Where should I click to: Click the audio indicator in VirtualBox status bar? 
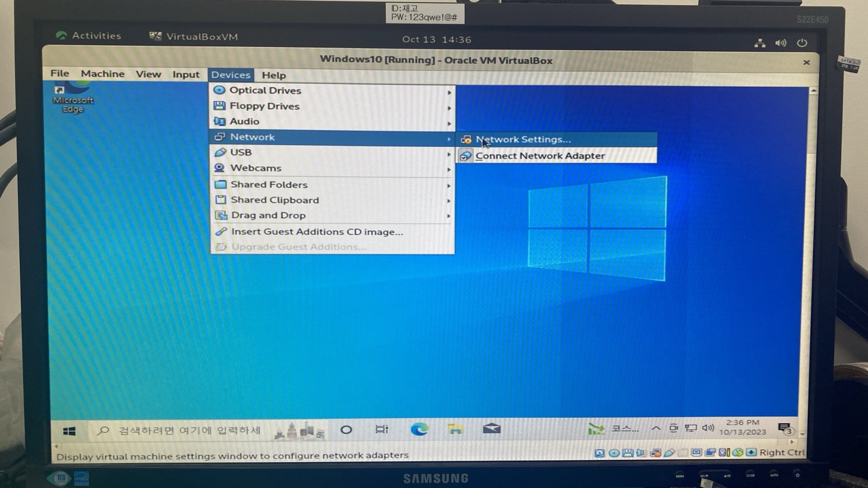pyautogui.click(x=640, y=452)
